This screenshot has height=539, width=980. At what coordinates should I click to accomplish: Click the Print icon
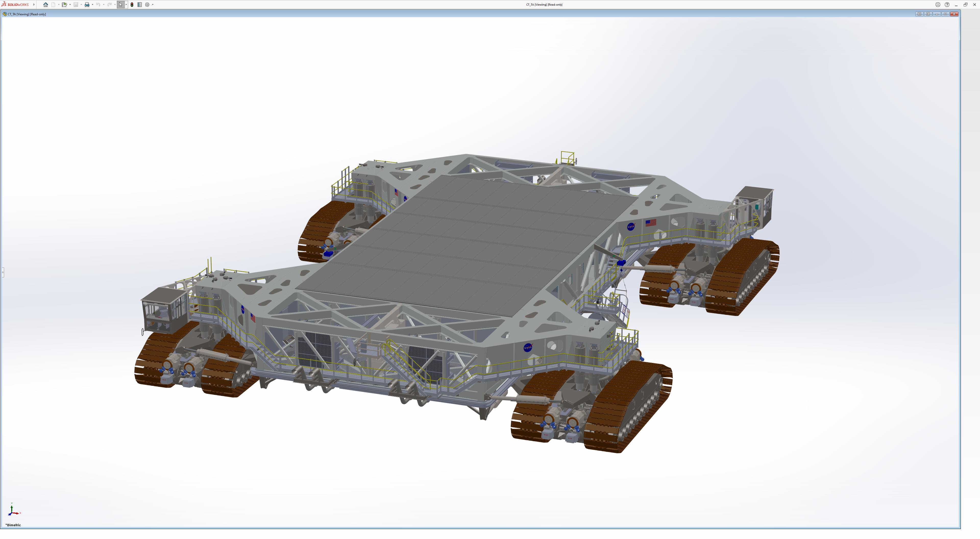(x=87, y=5)
